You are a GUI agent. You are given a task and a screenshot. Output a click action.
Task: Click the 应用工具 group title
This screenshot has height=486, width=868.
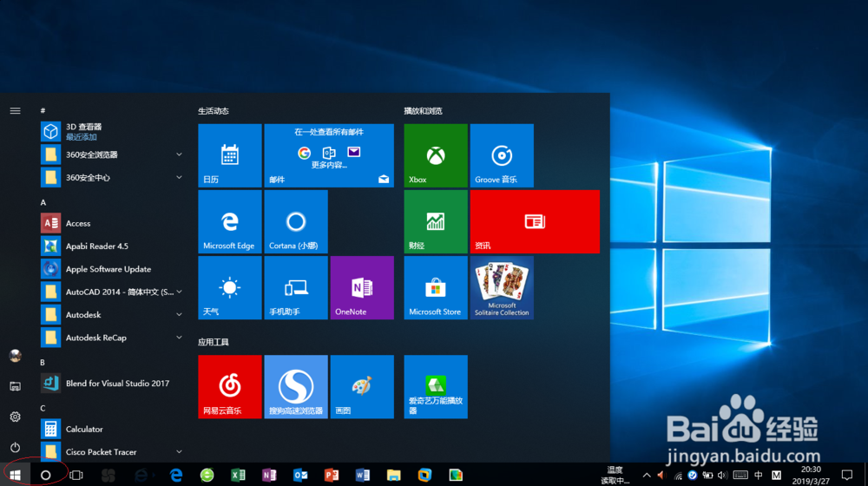click(x=214, y=342)
